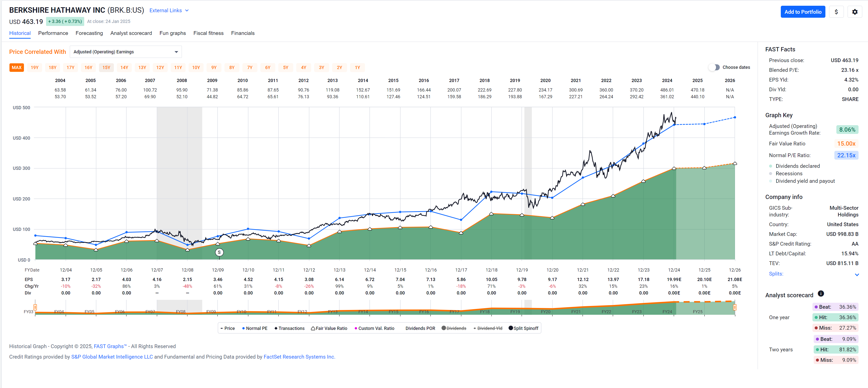Open the Fiscal fitness tab
This screenshot has width=868, height=388.
(x=208, y=33)
